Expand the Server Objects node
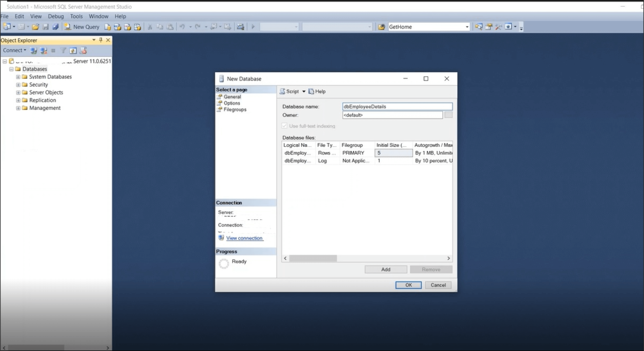 pyautogui.click(x=18, y=92)
